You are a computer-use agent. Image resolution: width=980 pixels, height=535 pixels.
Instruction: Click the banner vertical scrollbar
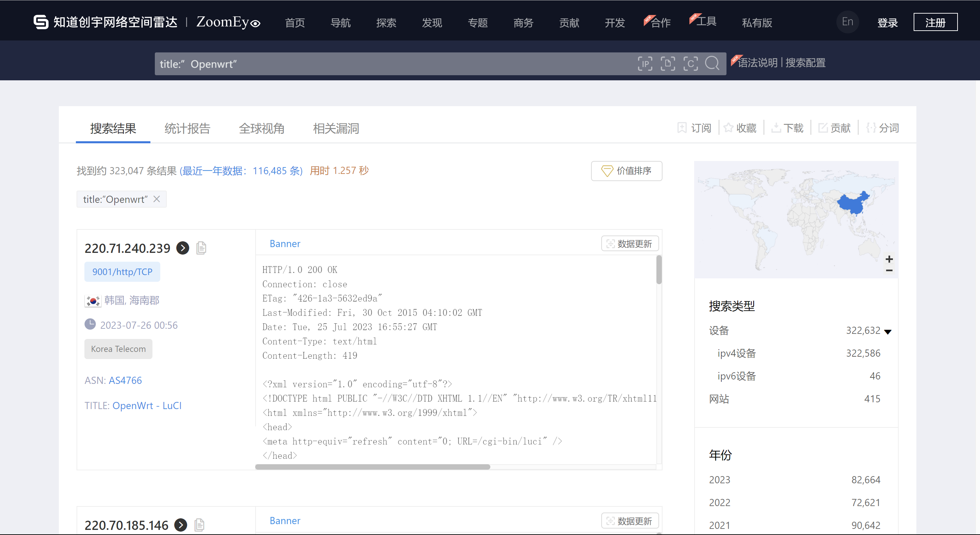click(x=659, y=270)
